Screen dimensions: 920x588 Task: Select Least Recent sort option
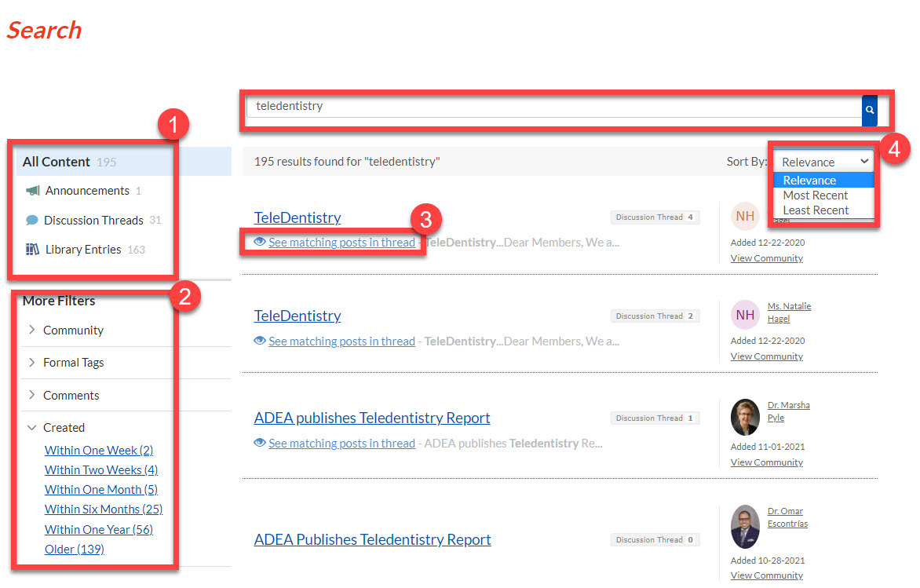point(816,210)
